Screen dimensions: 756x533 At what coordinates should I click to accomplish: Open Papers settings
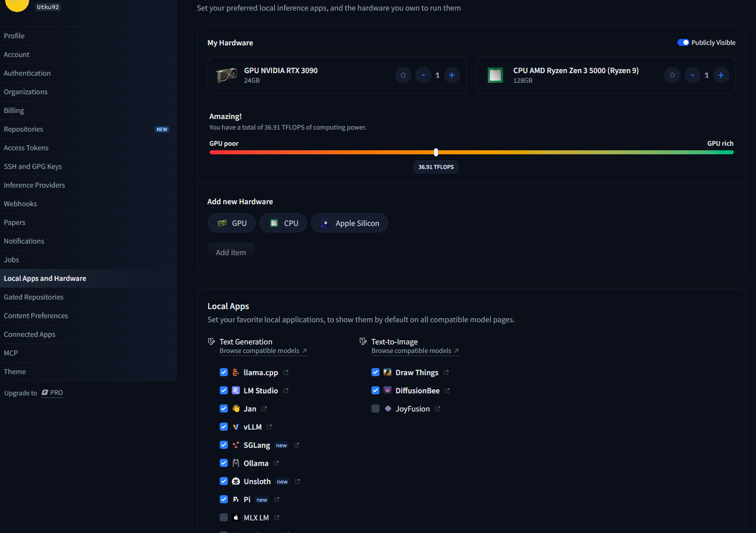pos(88,222)
